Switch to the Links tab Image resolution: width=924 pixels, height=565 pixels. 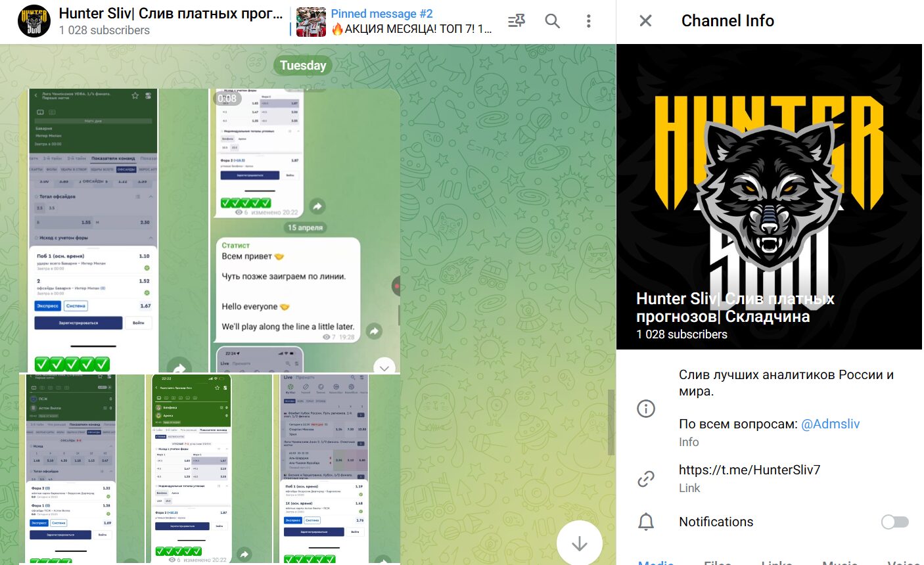[x=776, y=562]
